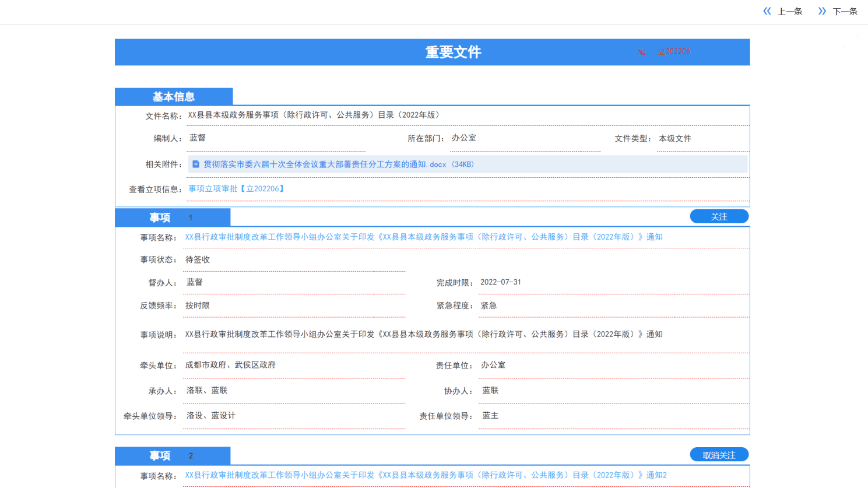Open link 事项立项审批【立202206】

click(236, 189)
